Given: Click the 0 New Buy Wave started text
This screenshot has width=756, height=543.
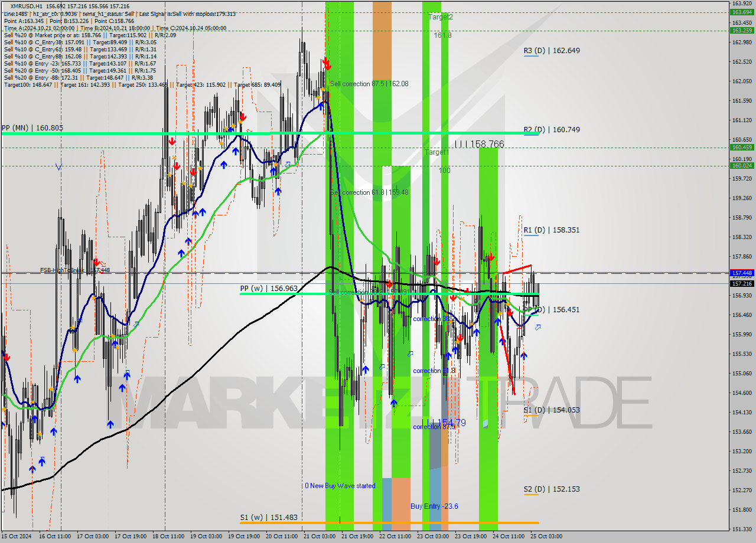Looking at the screenshot, I should [x=340, y=486].
